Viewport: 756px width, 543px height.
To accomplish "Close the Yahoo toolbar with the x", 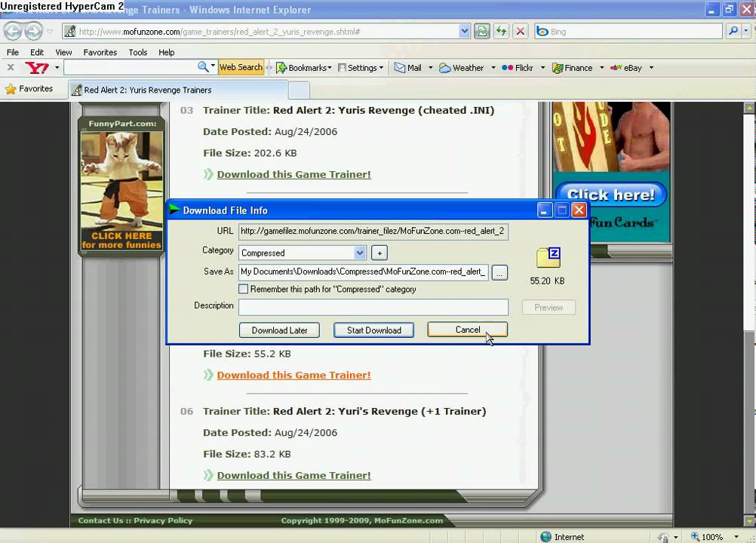I will click(x=11, y=67).
